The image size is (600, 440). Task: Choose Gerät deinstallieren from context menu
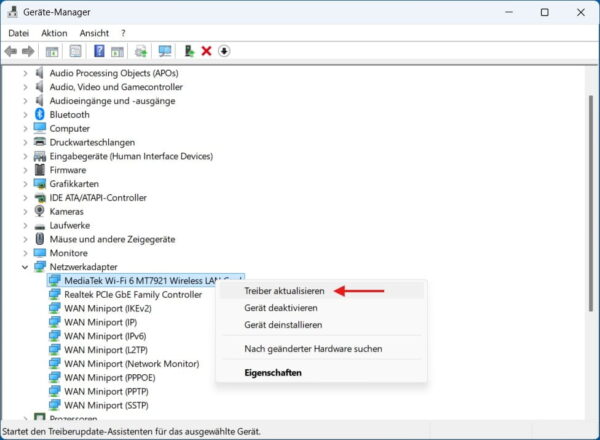(321, 325)
